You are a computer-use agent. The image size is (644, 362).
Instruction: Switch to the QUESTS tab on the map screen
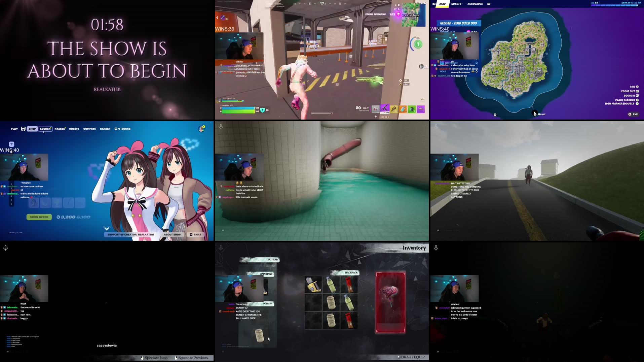[x=456, y=4]
